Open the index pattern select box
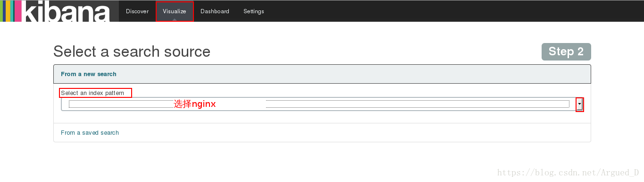Screen dimensions: 644x182 (322, 104)
